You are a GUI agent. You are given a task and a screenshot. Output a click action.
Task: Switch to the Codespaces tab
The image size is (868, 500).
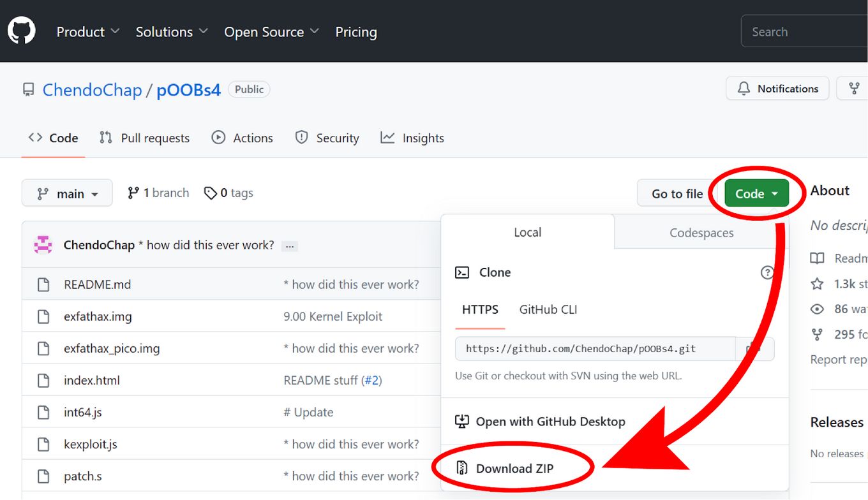(701, 233)
